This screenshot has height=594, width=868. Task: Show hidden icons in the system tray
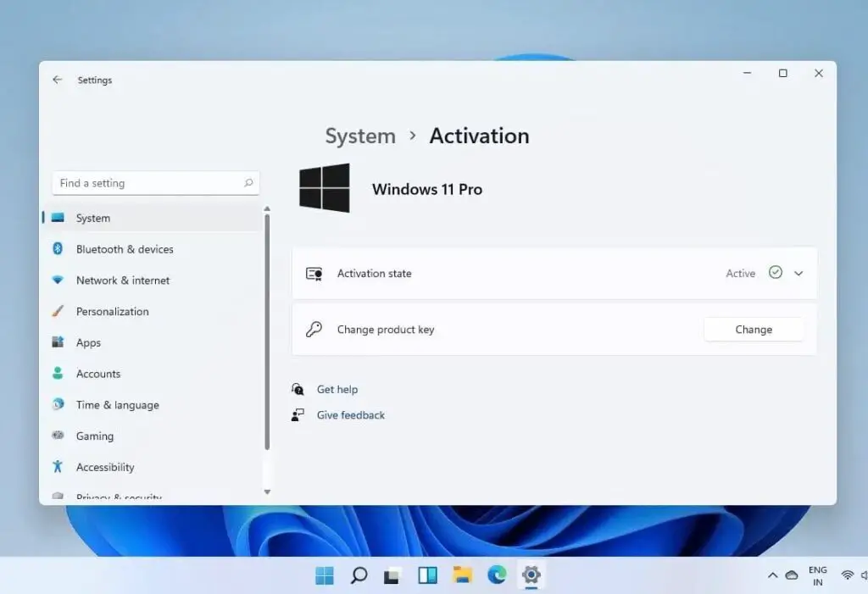coord(772,575)
